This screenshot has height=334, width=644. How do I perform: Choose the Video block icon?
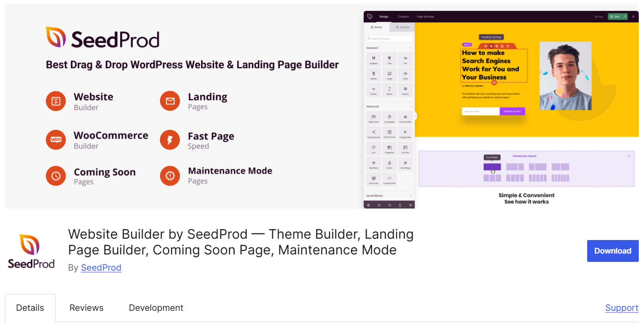coord(405,74)
